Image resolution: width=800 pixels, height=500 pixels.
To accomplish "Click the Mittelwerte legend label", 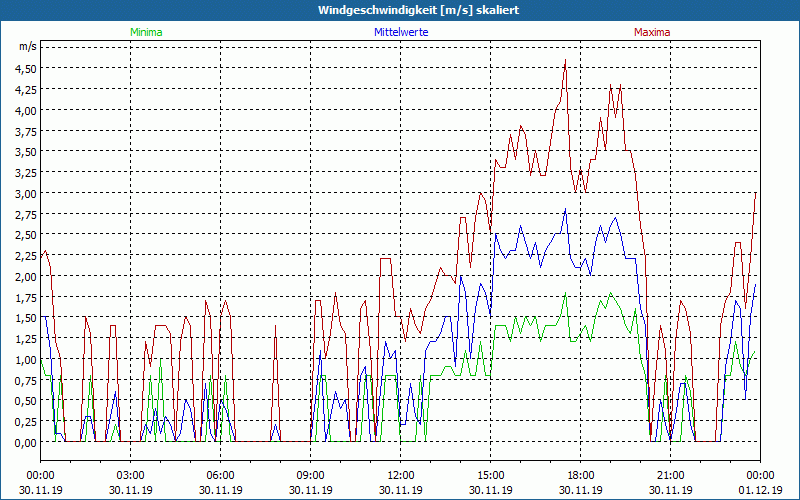I will pos(401,32).
